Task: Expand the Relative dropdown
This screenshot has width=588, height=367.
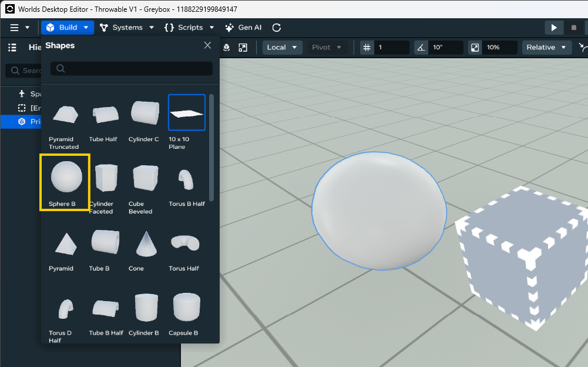Action: 546,48
